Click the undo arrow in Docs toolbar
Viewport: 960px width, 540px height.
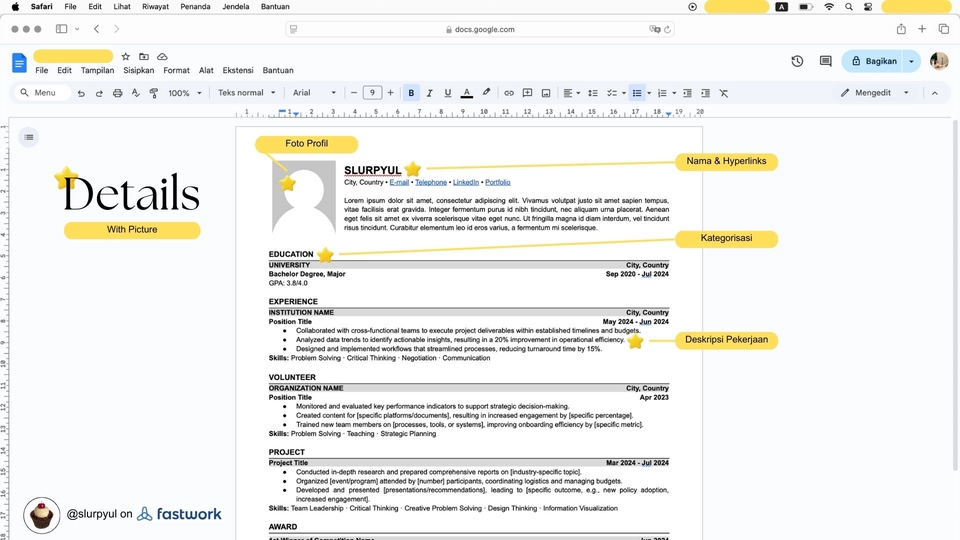click(x=81, y=93)
